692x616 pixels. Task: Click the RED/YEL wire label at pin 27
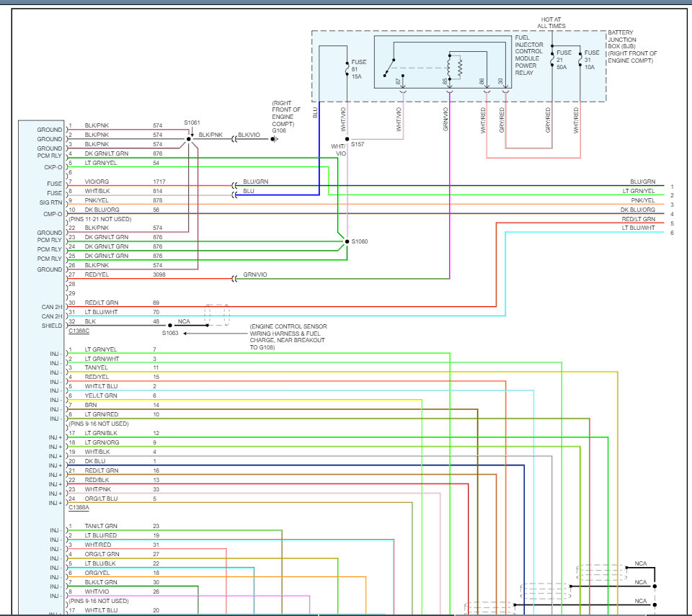(x=97, y=274)
